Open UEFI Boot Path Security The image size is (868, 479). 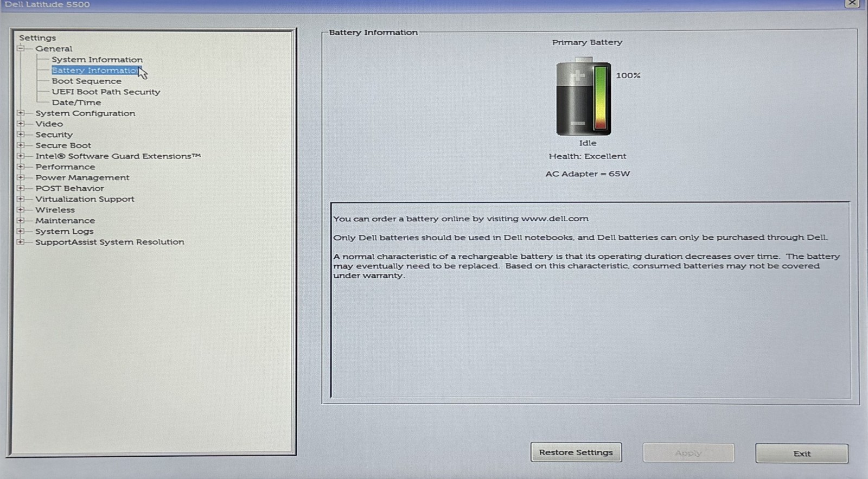point(106,92)
